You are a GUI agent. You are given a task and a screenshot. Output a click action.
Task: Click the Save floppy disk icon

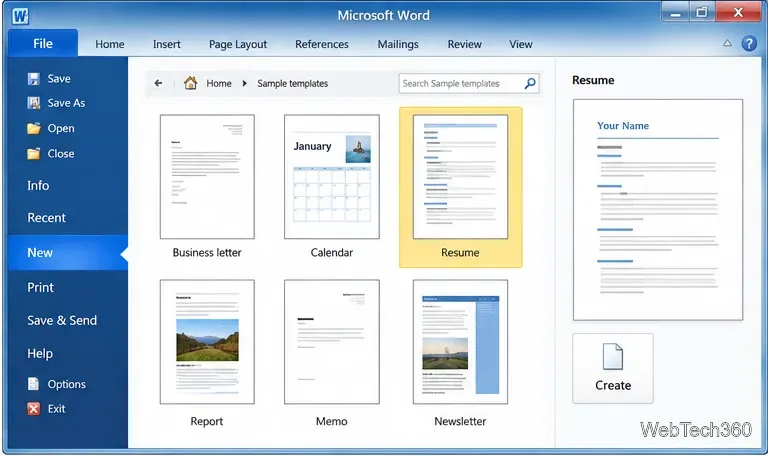[33, 79]
